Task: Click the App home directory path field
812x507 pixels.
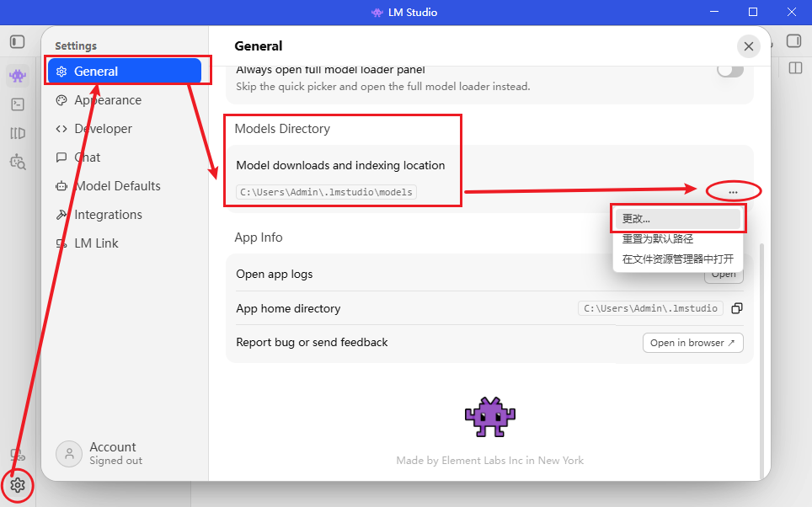Action: click(x=650, y=308)
